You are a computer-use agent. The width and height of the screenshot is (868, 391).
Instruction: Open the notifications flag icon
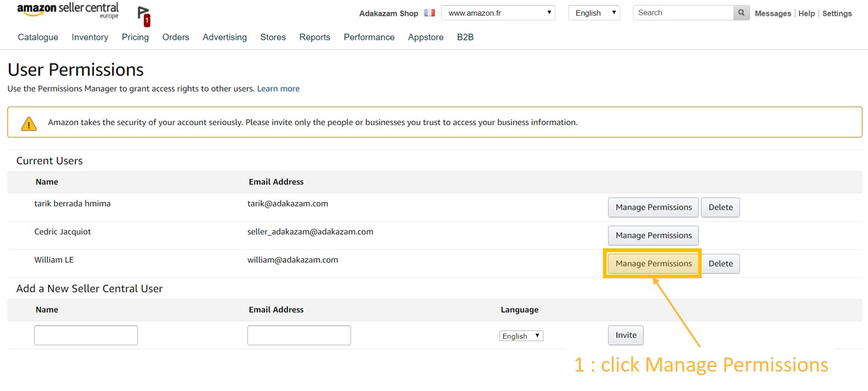(x=143, y=16)
